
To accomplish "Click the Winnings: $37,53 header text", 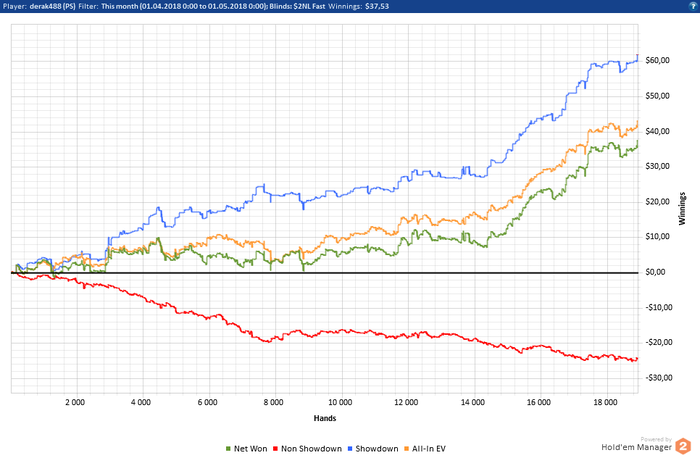I will (x=358, y=6).
